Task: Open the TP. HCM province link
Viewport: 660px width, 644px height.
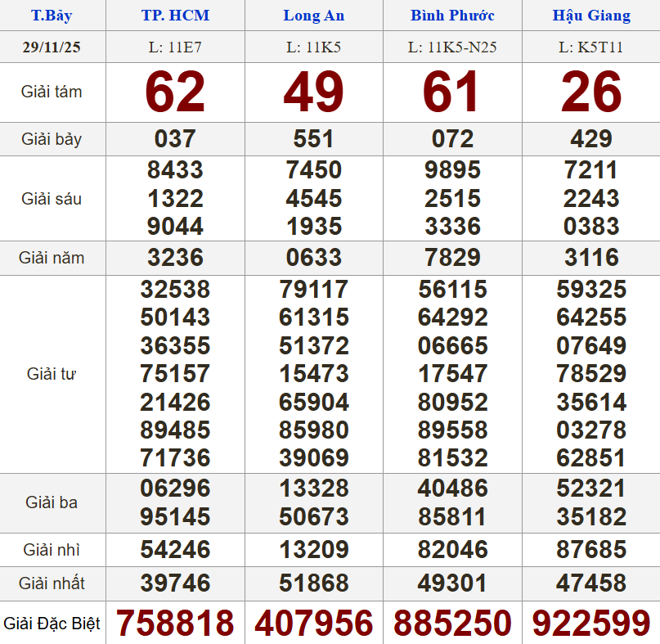Action: point(175,16)
